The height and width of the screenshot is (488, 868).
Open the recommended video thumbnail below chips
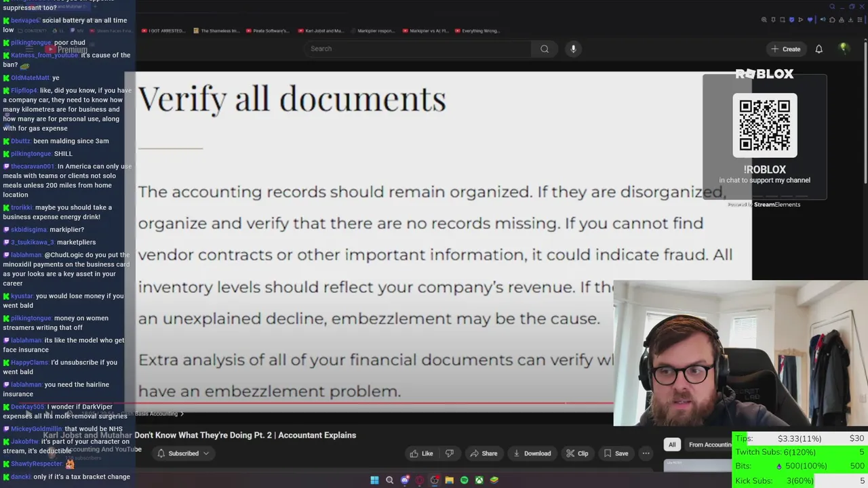[x=697, y=465]
